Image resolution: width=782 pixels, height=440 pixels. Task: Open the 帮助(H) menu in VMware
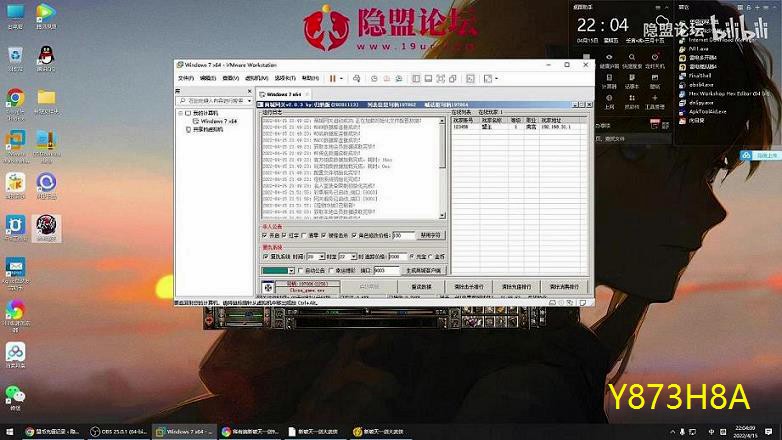(x=310, y=78)
